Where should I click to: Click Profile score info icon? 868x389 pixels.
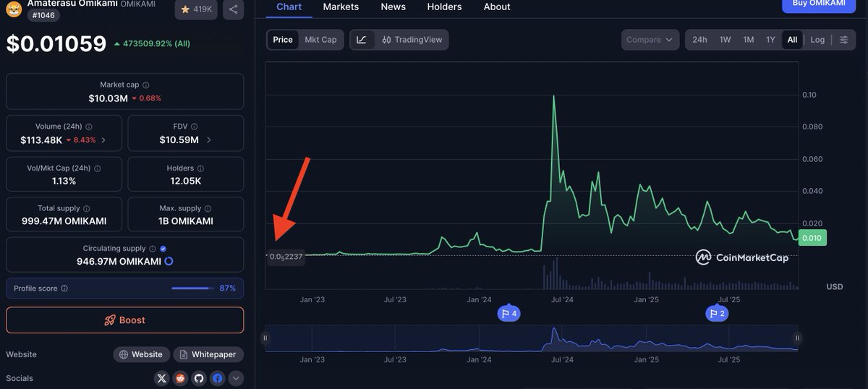64,288
